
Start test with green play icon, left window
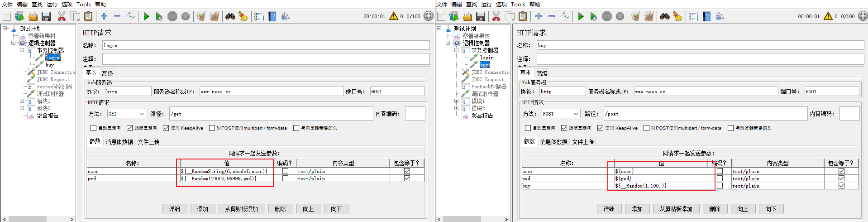point(146,16)
